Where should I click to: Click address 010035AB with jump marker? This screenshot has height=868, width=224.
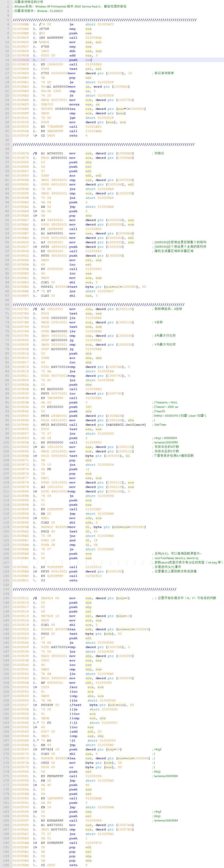click(x=21, y=843)
